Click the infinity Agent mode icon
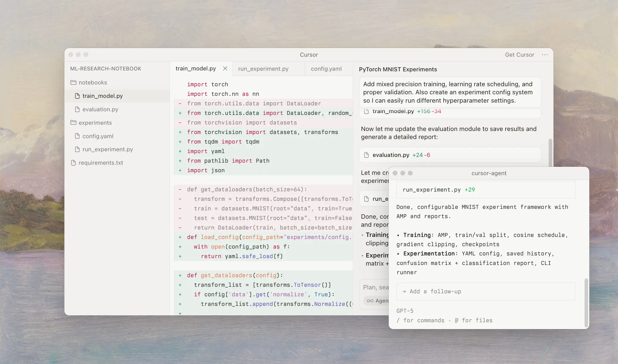The width and height of the screenshot is (618, 364). 370,301
